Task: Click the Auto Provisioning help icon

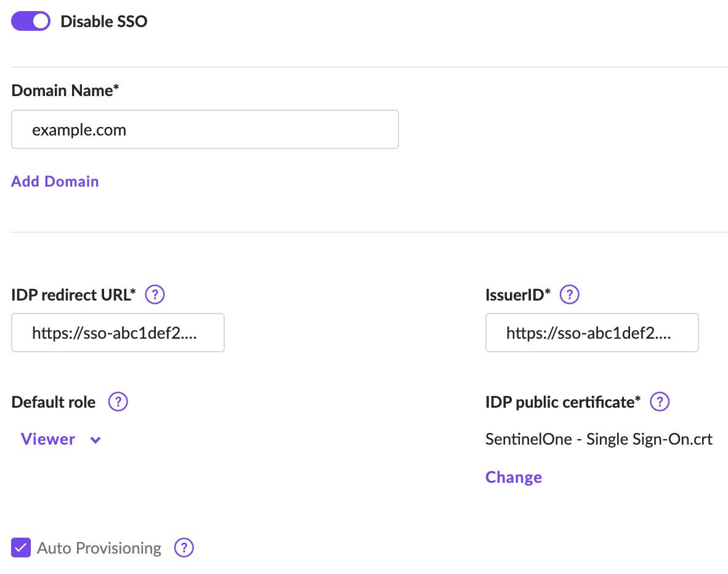Action: [184, 548]
